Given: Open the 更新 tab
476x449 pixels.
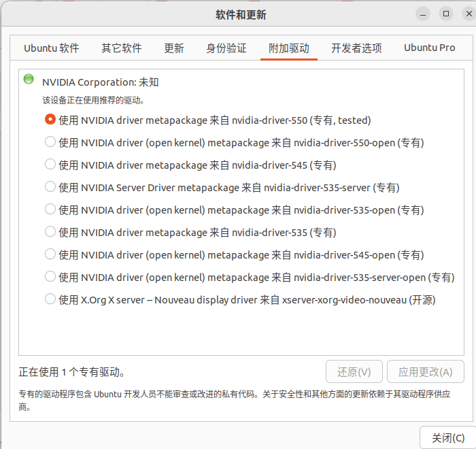Looking at the screenshot, I should (x=174, y=48).
